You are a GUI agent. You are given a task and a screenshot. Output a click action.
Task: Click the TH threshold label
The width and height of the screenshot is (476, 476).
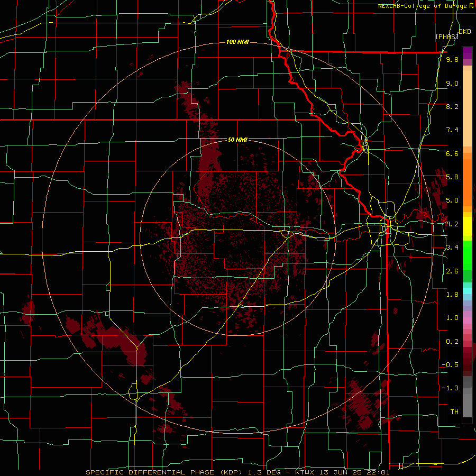coord(454,412)
